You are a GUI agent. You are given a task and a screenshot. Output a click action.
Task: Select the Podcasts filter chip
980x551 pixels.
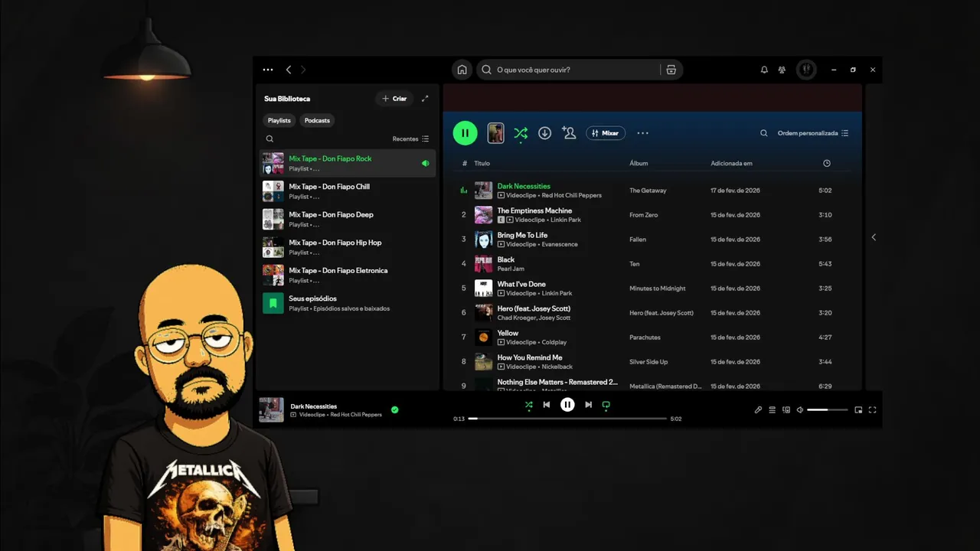point(317,120)
